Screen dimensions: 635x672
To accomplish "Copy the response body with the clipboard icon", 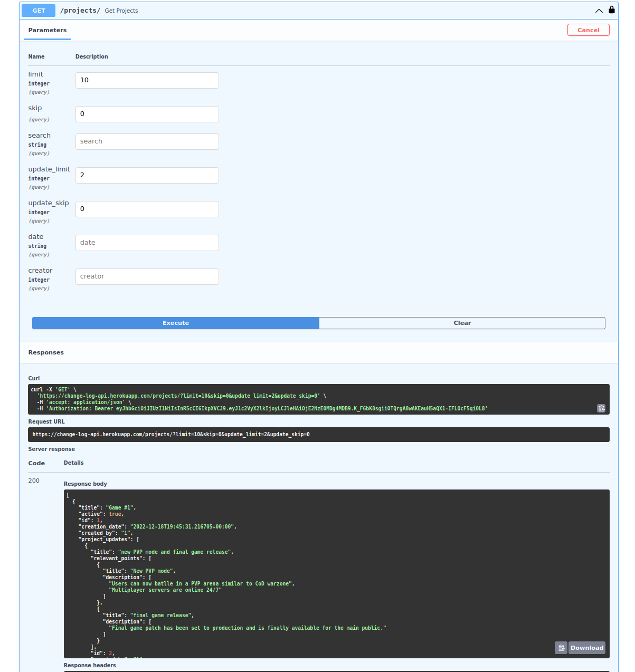I will [561, 648].
